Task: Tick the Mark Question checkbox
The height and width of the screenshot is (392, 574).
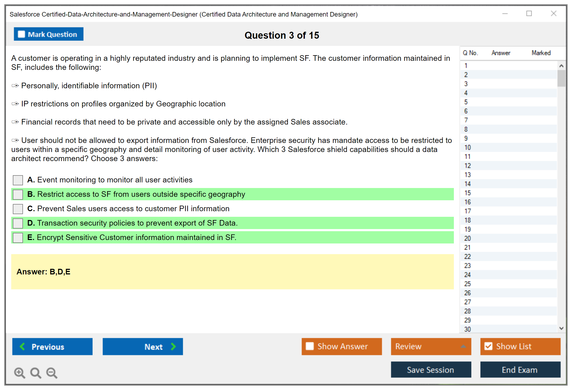Action: point(21,34)
